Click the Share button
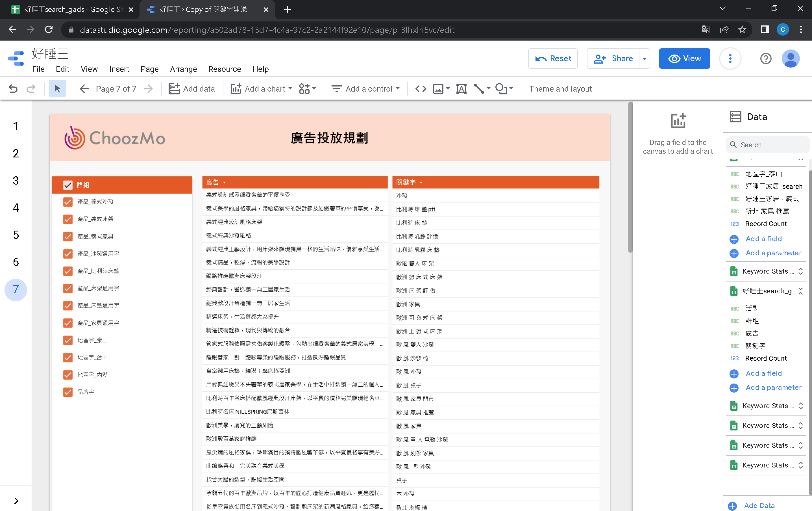The width and height of the screenshot is (812, 511). point(613,59)
